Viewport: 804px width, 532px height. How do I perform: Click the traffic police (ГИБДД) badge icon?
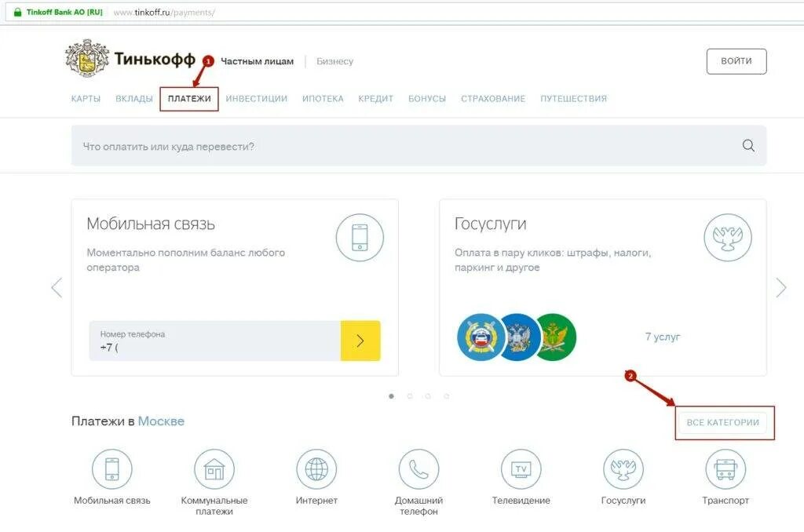point(481,337)
